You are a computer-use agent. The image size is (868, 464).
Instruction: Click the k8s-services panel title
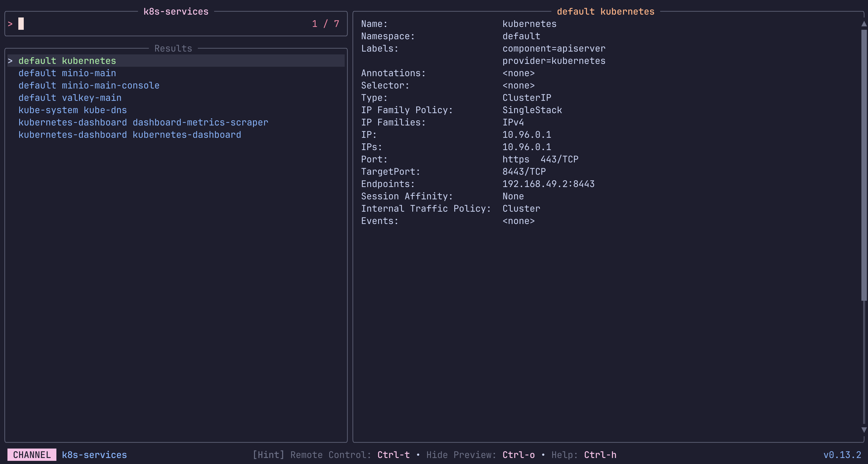click(x=176, y=11)
